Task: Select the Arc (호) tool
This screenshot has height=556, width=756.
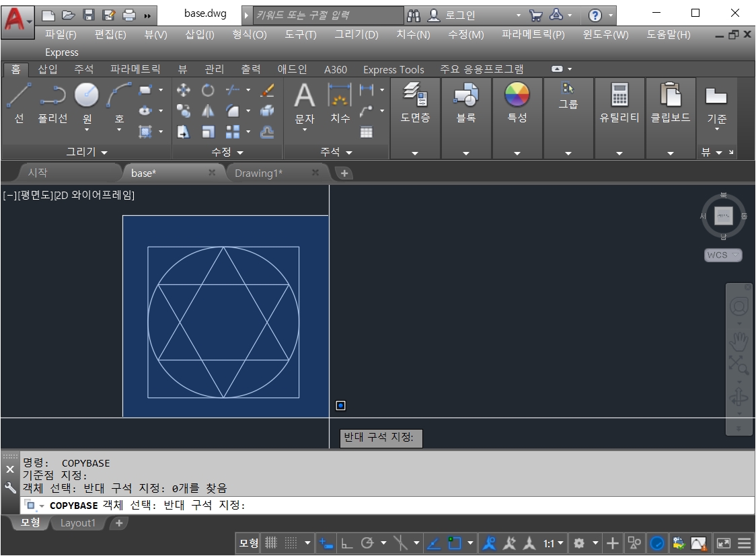Action: (119, 103)
